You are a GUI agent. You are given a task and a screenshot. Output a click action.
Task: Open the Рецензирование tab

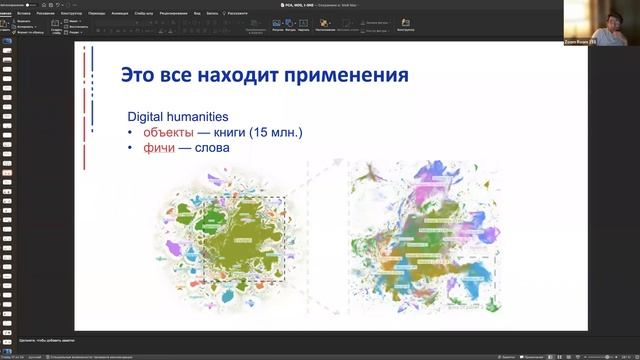[173, 13]
